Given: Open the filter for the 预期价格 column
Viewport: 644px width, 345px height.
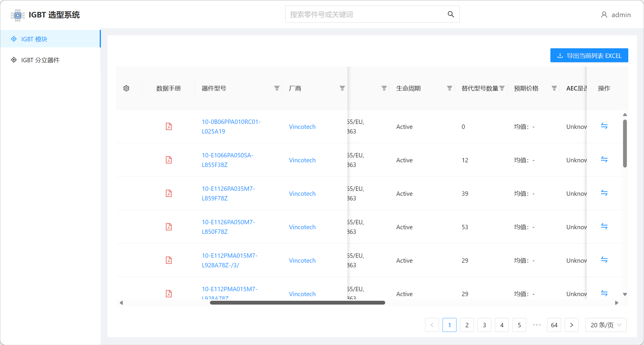Looking at the screenshot, I should 554,88.
